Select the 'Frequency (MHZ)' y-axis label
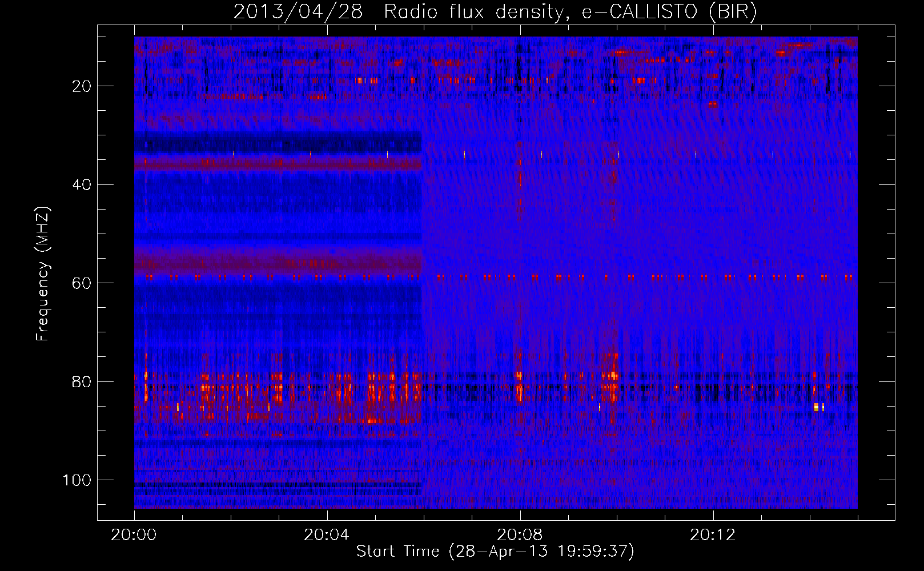 click(43, 274)
